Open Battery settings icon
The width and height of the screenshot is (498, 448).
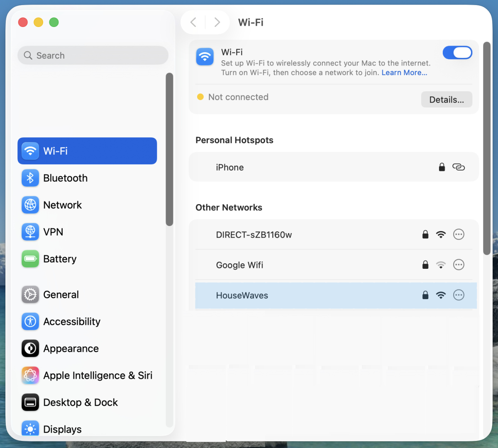pyautogui.click(x=30, y=259)
